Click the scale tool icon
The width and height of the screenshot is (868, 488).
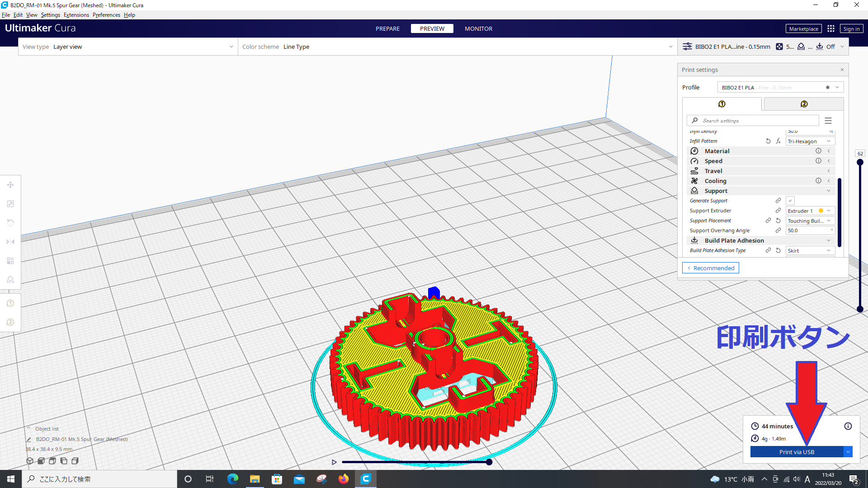[x=10, y=204]
